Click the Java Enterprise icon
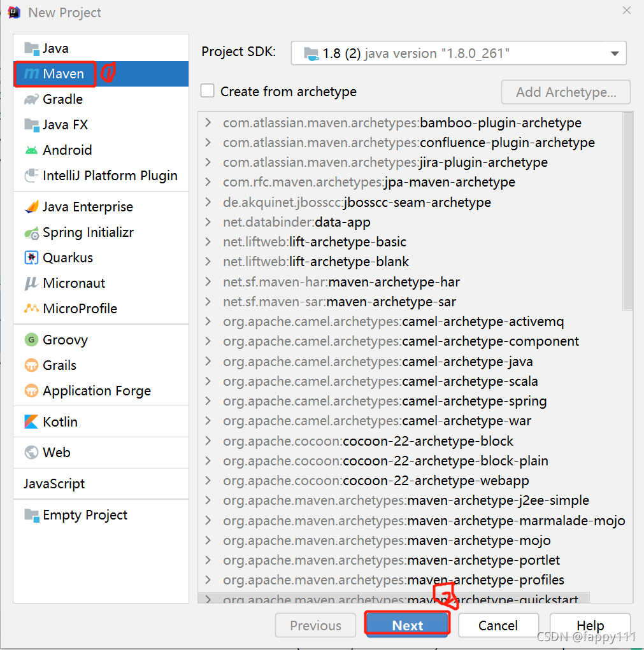 click(x=31, y=206)
